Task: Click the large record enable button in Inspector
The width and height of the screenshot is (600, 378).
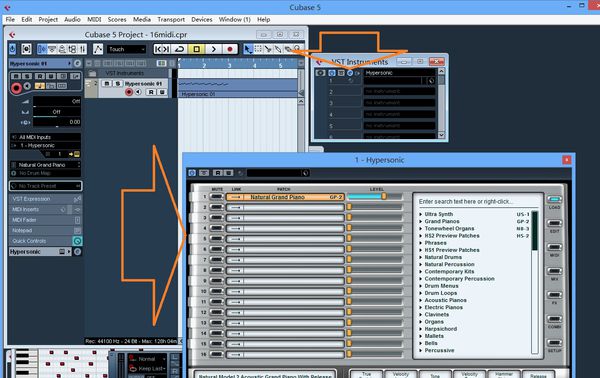Action: pos(16,88)
